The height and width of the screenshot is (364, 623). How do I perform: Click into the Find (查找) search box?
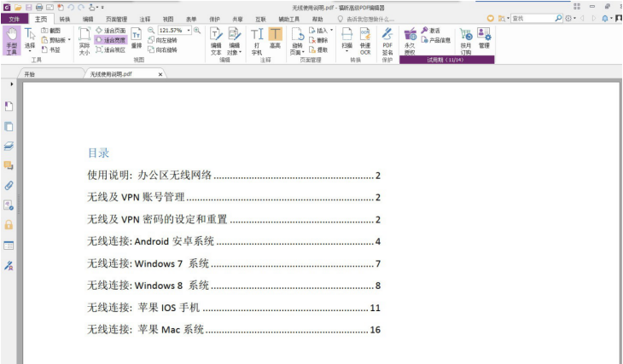tap(529, 18)
